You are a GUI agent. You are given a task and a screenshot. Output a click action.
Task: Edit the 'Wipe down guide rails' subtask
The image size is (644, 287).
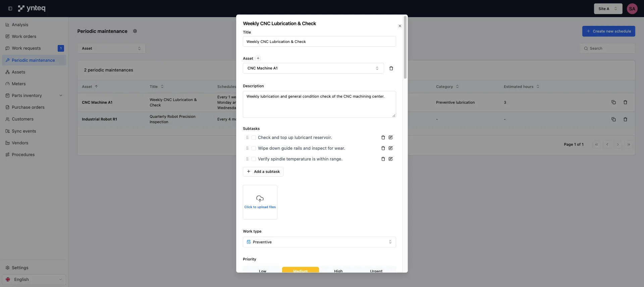[x=391, y=148]
